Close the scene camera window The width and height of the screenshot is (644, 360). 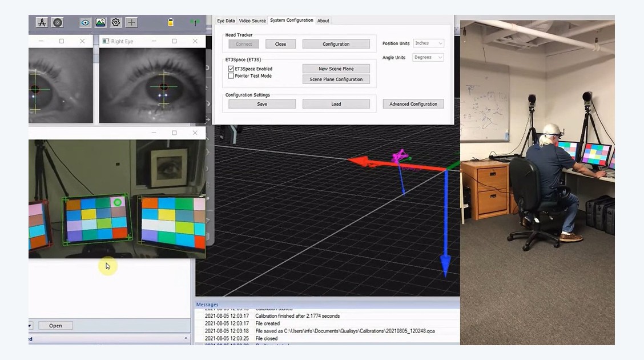click(x=195, y=133)
